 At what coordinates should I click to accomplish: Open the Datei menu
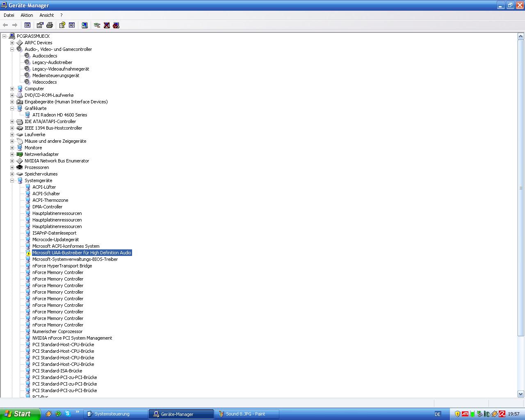[9, 15]
